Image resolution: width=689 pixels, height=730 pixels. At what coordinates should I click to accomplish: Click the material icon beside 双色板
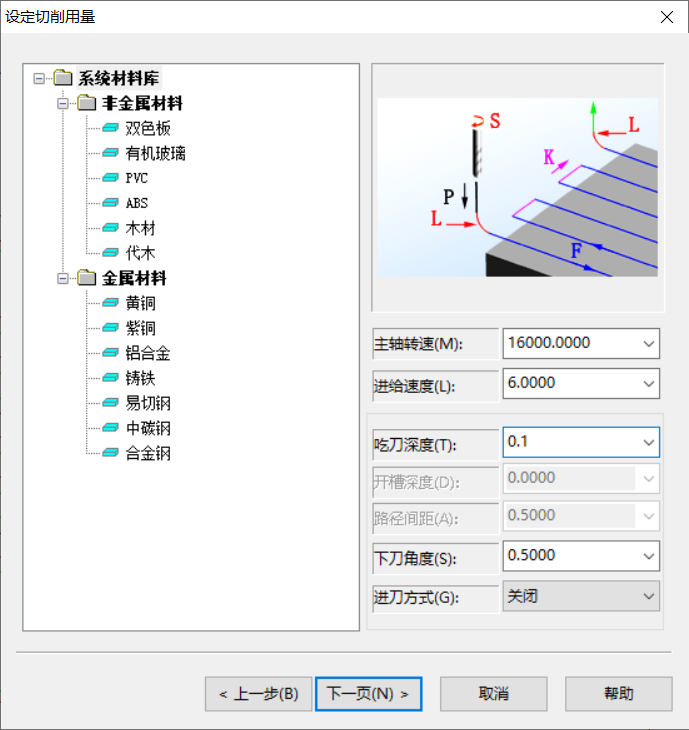click(110, 128)
